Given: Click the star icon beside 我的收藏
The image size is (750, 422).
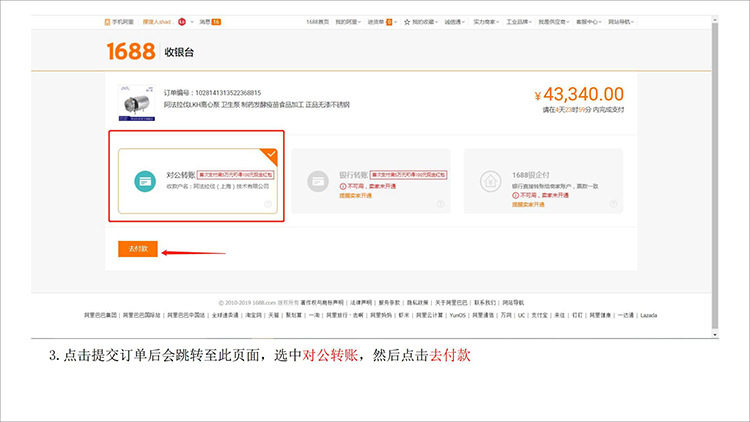Looking at the screenshot, I should click(407, 22).
